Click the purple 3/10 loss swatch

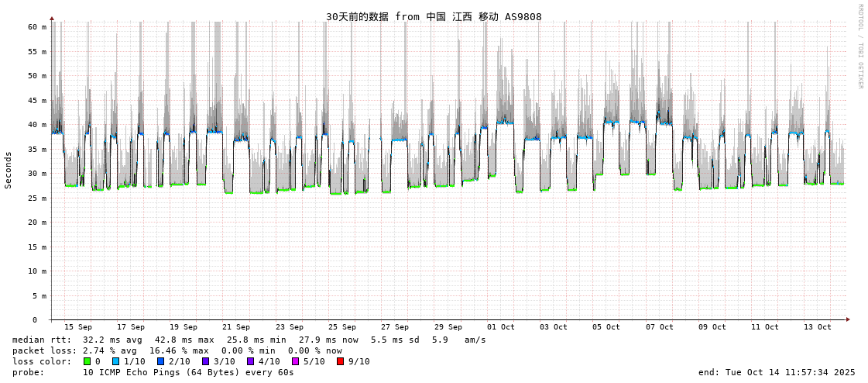(x=205, y=361)
